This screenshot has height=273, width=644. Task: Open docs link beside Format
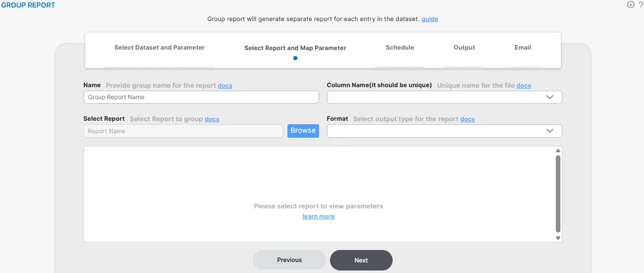(x=467, y=119)
